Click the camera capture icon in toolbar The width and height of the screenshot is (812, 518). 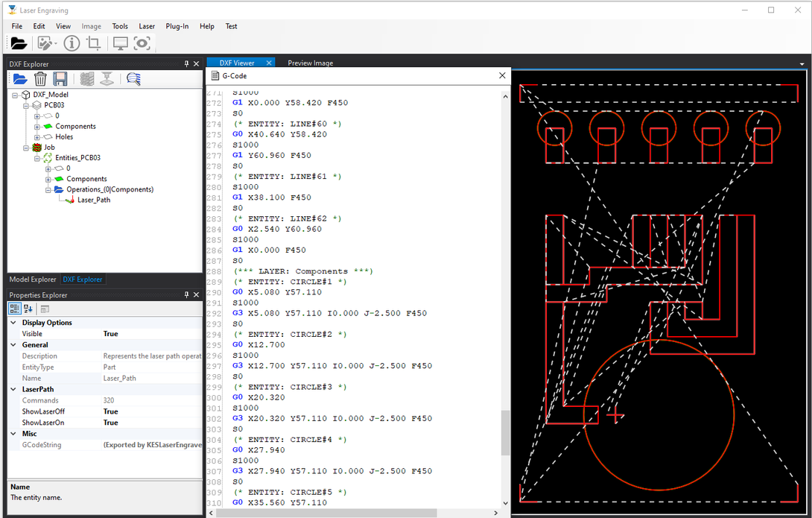click(x=142, y=43)
